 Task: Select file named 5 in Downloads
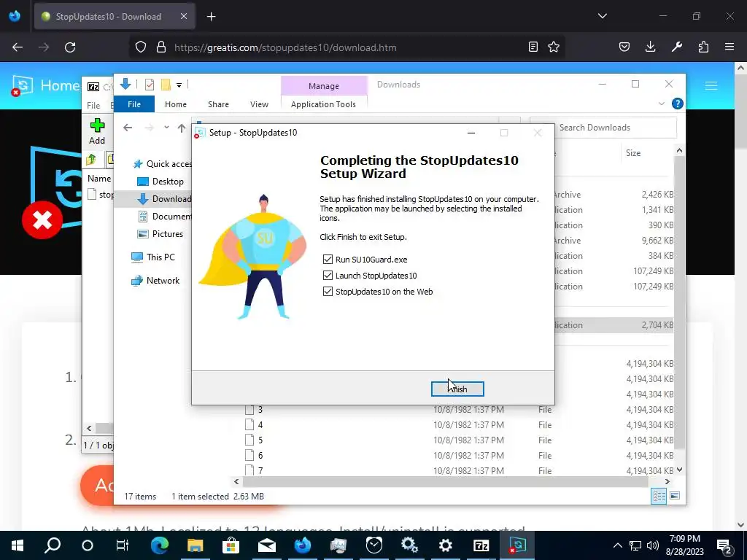tap(260, 440)
